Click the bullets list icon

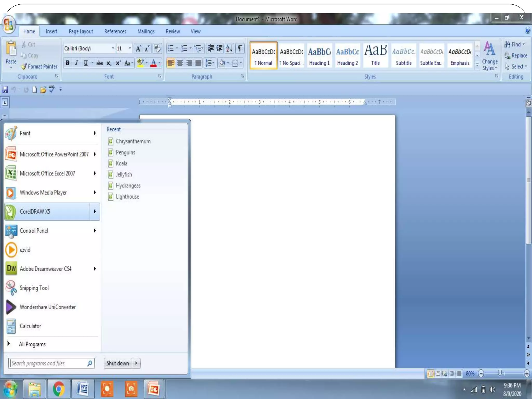click(x=171, y=48)
